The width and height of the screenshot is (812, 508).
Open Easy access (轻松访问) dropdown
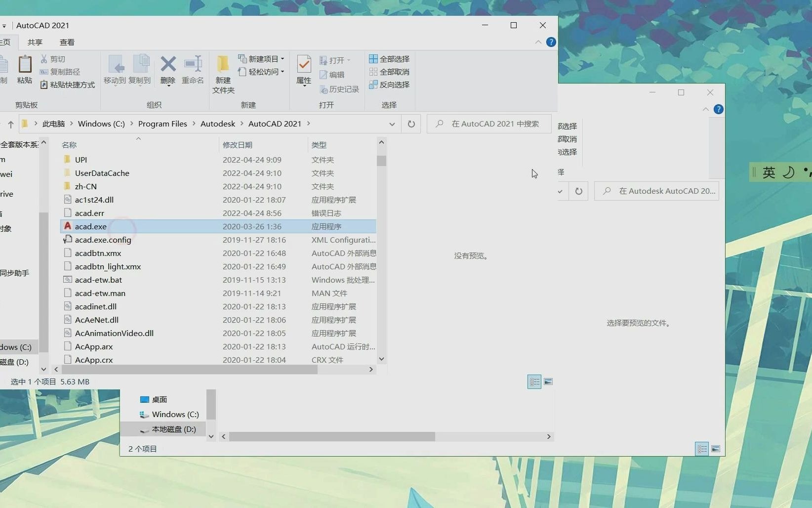coord(262,72)
